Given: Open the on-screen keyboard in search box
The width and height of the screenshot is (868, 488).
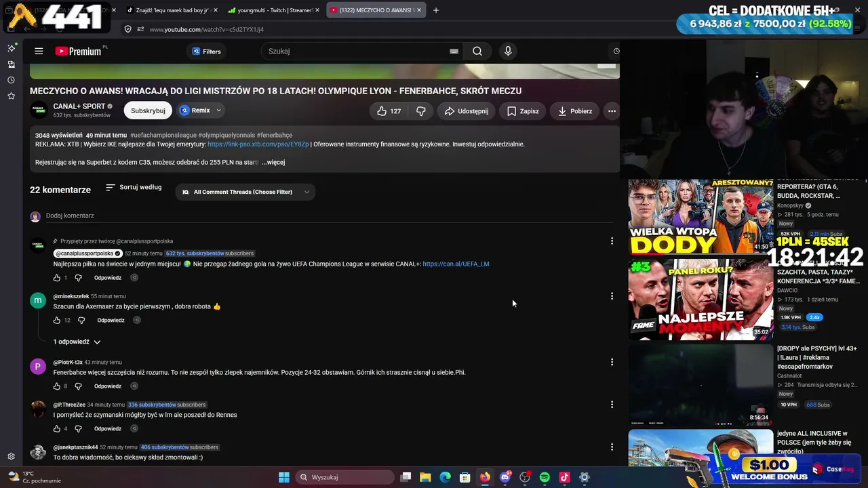Looking at the screenshot, I should coord(454,52).
